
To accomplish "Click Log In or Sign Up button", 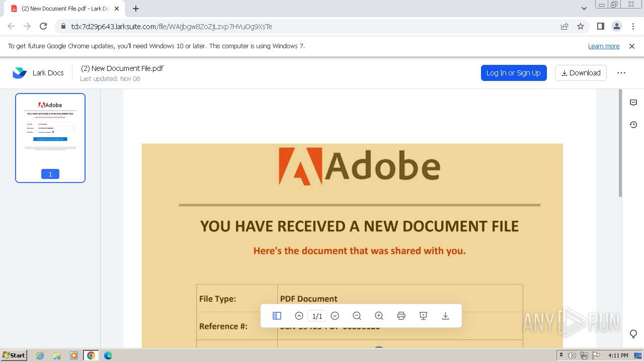I will [x=514, y=73].
